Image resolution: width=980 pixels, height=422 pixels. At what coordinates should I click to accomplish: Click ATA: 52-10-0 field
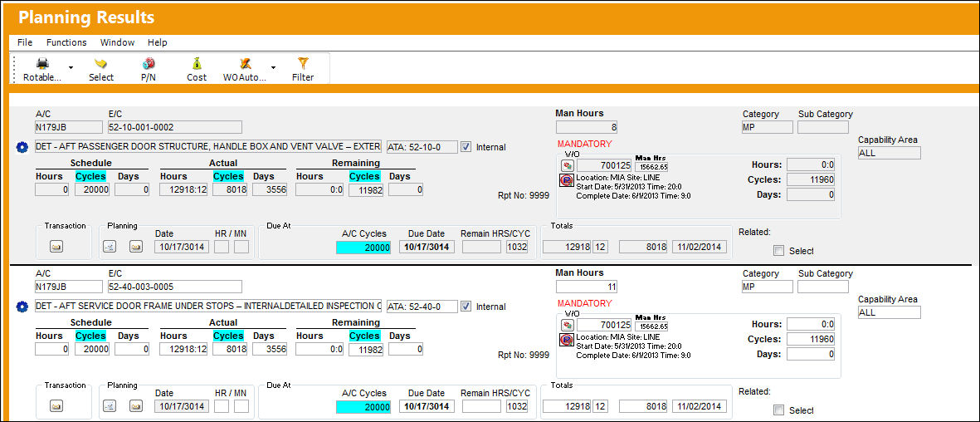422,147
